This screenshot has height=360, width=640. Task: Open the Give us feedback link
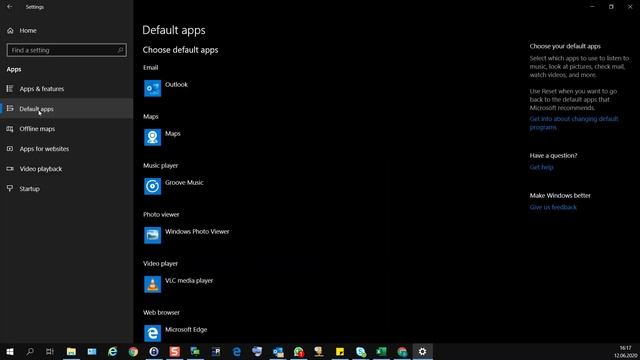point(553,207)
